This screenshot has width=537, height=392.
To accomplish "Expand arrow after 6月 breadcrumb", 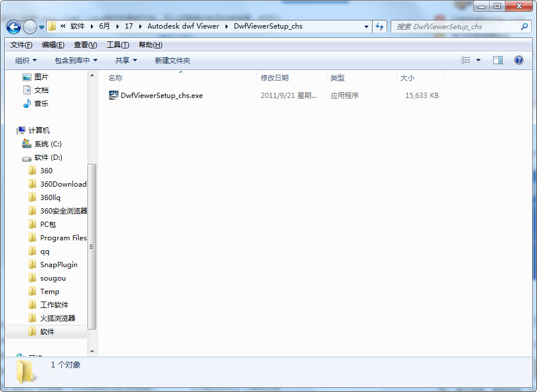I will (117, 26).
